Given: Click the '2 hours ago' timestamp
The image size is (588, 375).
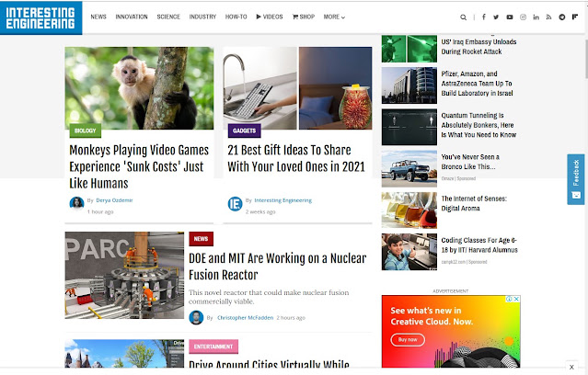Looking at the screenshot, I should [x=291, y=318].
